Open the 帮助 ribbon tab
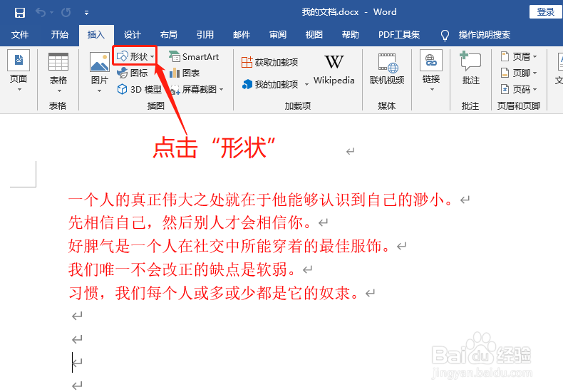The width and height of the screenshot is (563, 392). [x=351, y=35]
